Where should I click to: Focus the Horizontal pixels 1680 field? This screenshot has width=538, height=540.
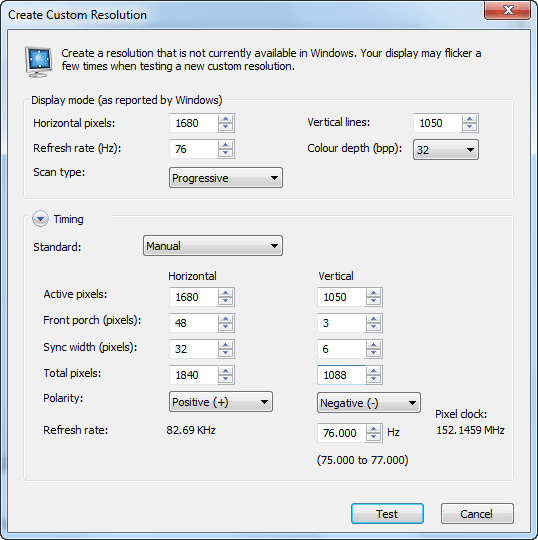click(194, 123)
